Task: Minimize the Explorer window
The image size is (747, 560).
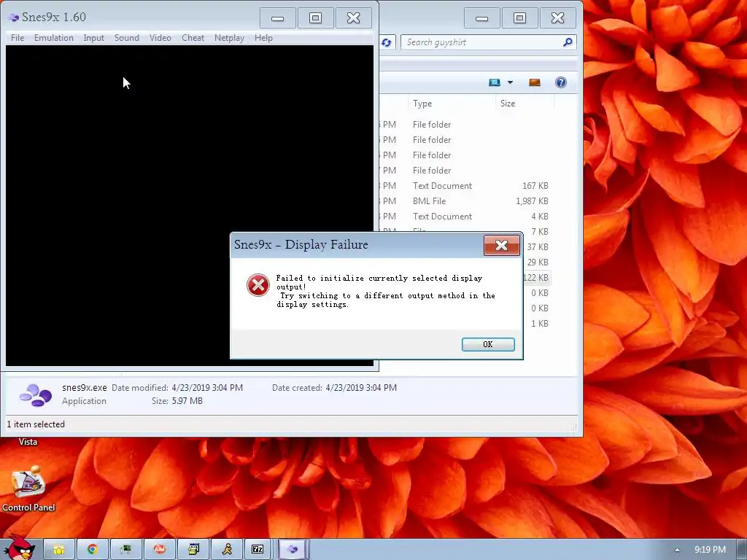Action: click(x=482, y=18)
